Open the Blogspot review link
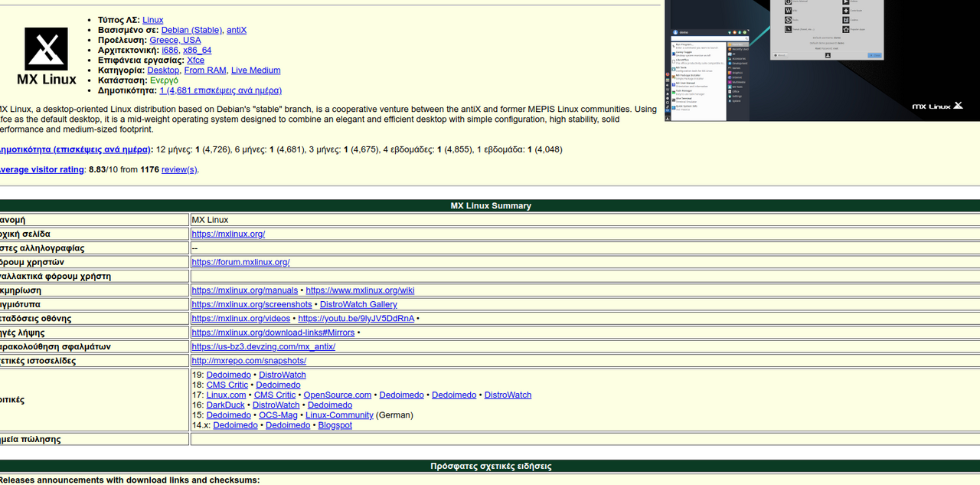The width and height of the screenshot is (980, 485). (x=335, y=424)
